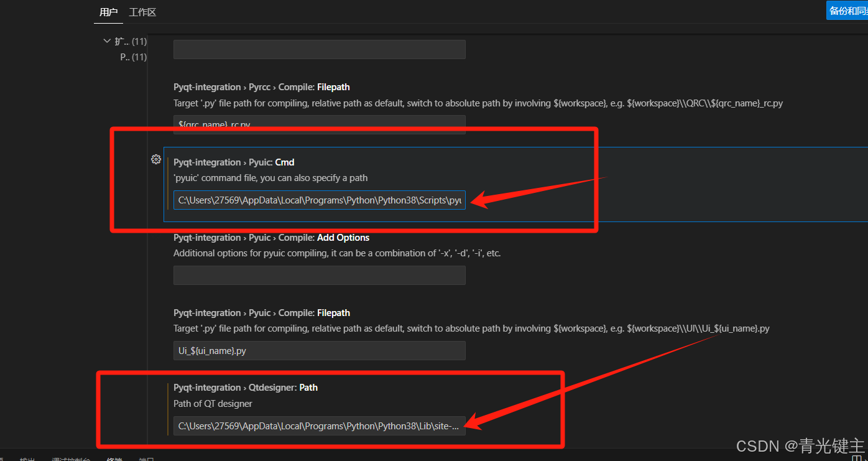Open the 端口 panel tab

pyautogui.click(x=146, y=459)
